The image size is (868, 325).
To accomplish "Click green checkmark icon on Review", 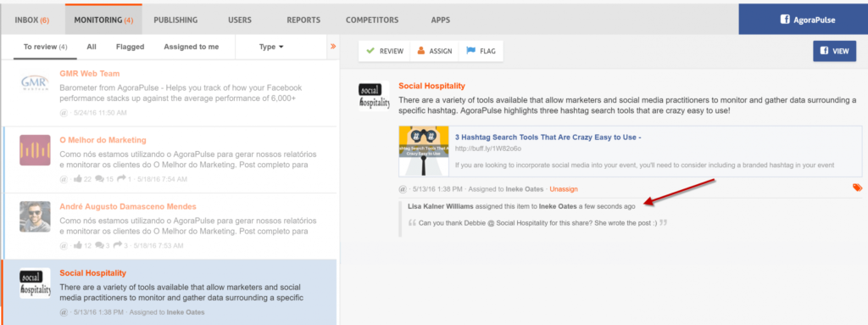I will click(370, 51).
